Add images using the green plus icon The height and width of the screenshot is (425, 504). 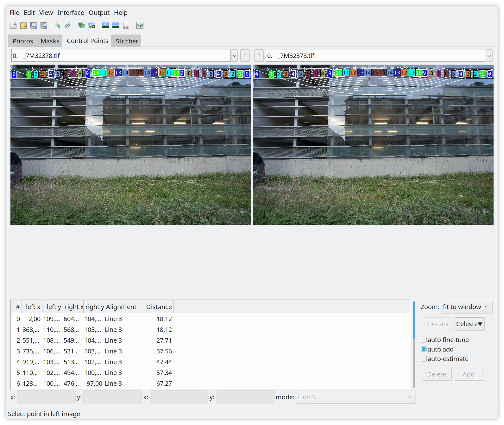[x=81, y=25]
